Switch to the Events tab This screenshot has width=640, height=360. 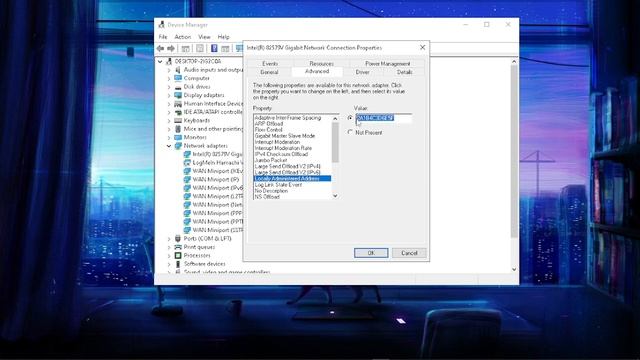pos(270,64)
